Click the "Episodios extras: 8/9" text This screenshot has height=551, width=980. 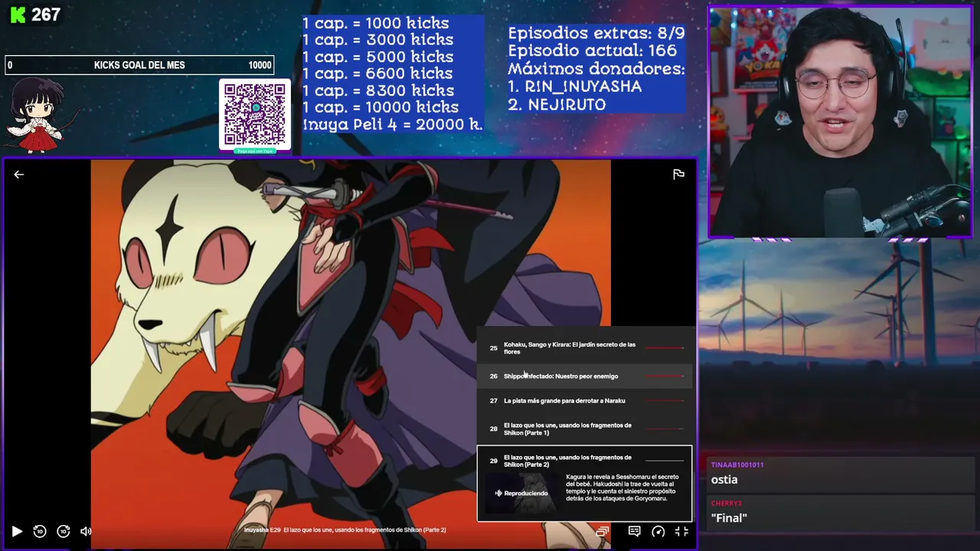coord(596,33)
